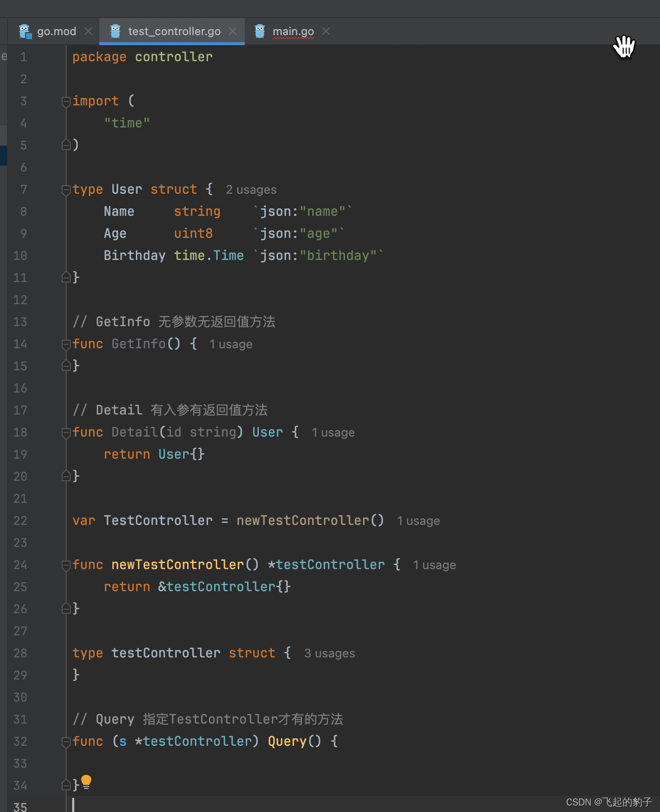The height and width of the screenshot is (812, 660).
Task: Click time.Time type of Birthday field
Action: [x=209, y=255]
